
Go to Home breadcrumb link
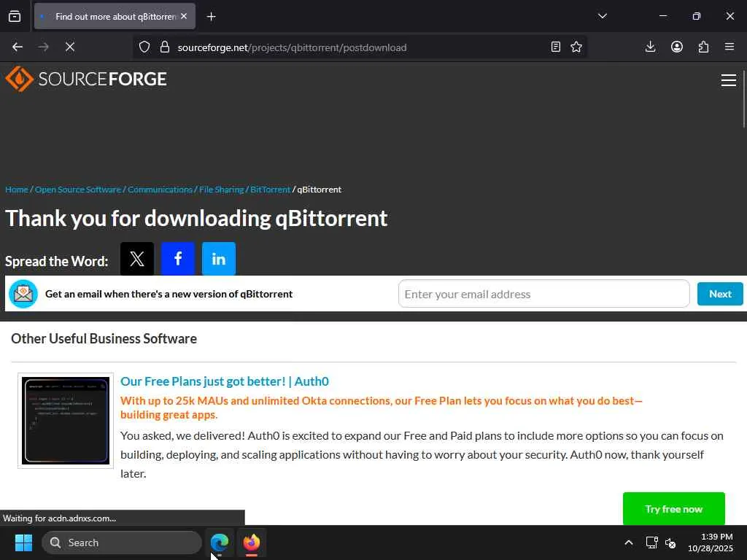(17, 190)
